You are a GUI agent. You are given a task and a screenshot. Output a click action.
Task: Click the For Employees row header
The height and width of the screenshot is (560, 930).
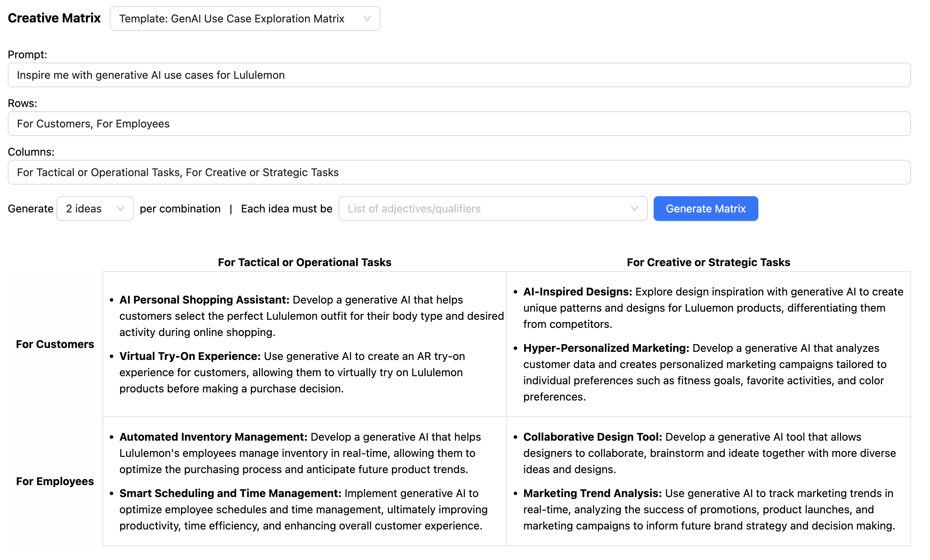(55, 481)
